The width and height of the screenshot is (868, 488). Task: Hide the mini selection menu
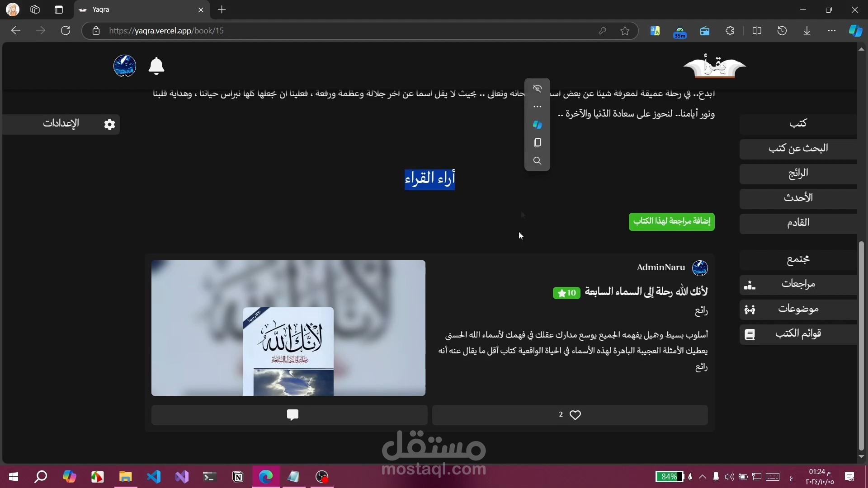tap(537, 89)
